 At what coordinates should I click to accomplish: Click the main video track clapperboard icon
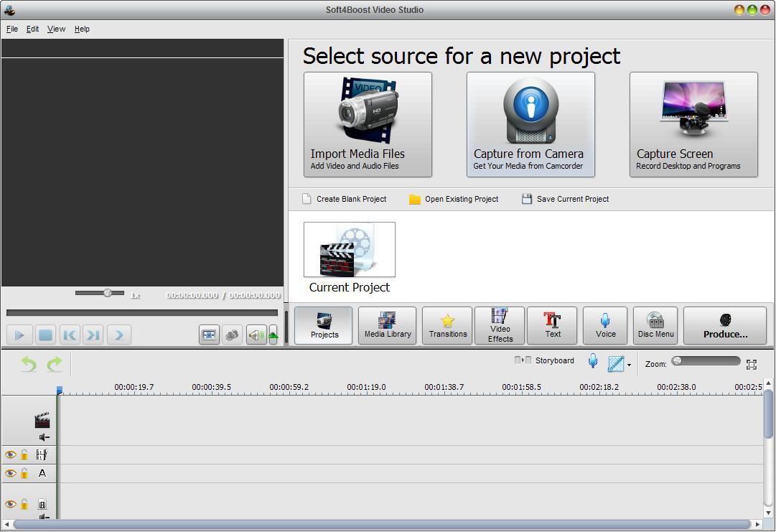(x=42, y=420)
